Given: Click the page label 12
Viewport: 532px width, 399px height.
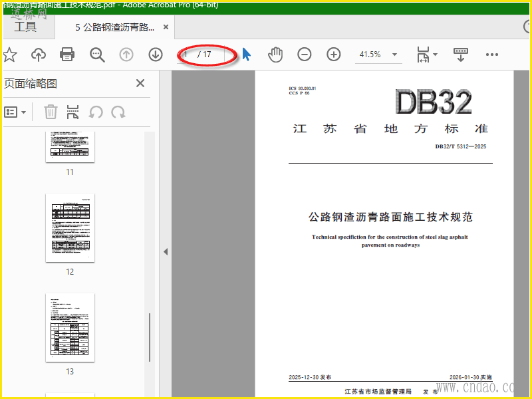Looking at the screenshot, I should [x=70, y=272].
